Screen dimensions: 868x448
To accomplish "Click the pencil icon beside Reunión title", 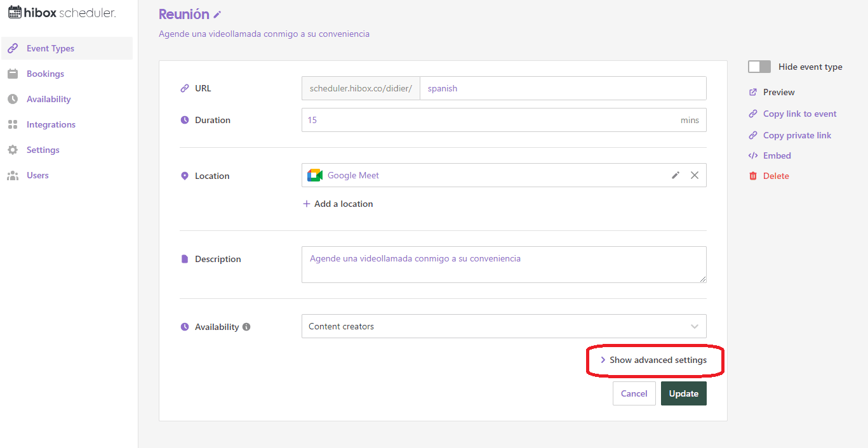I will [218, 15].
